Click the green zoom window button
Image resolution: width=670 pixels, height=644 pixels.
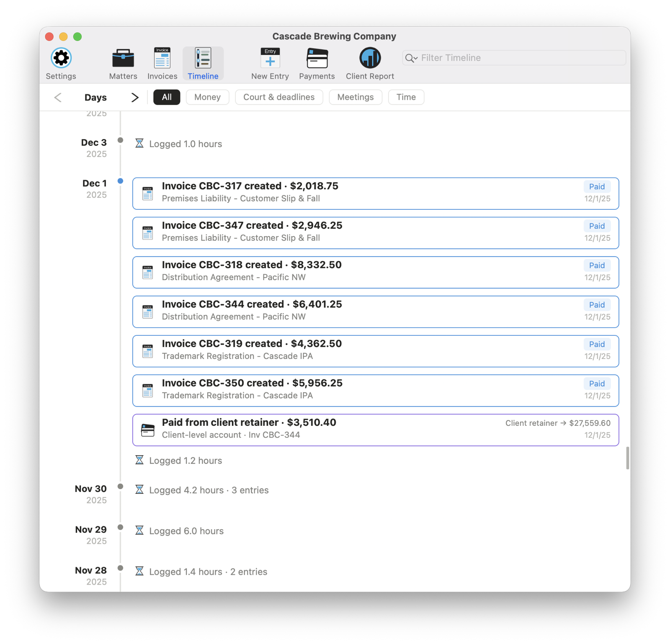(77, 36)
